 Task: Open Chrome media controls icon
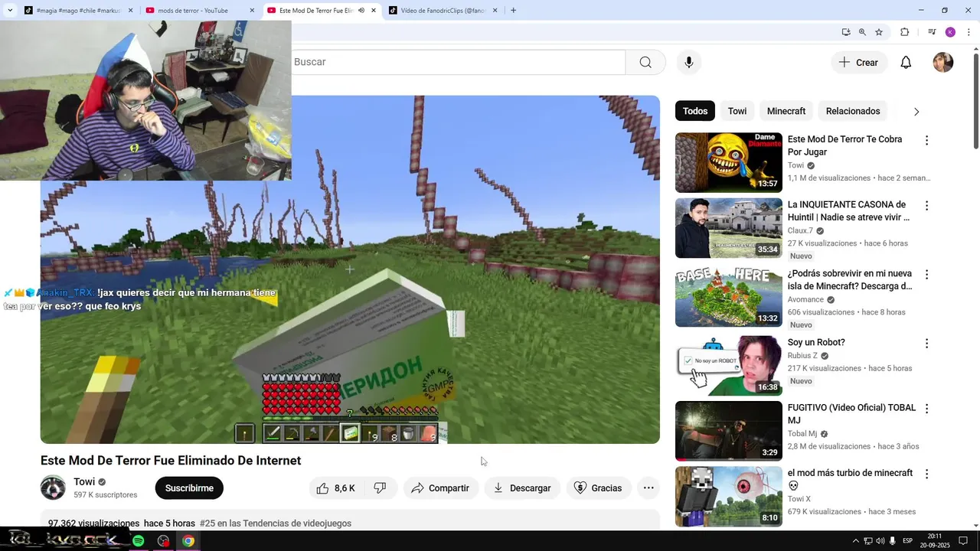[932, 32]
